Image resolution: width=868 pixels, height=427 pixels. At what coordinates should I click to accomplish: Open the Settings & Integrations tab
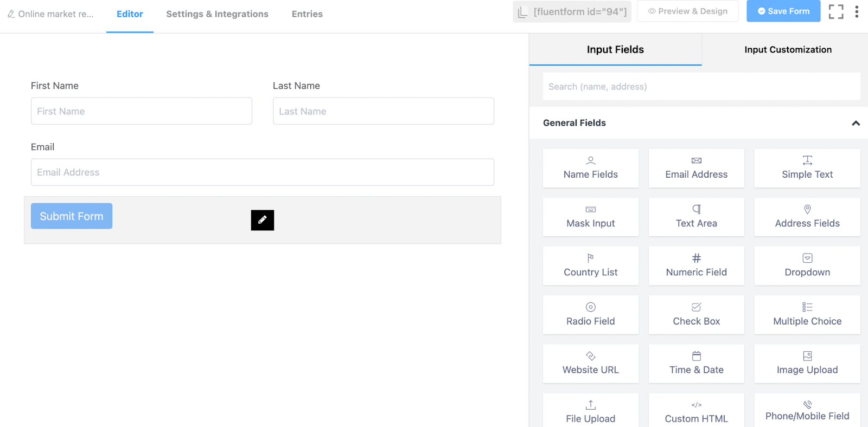tap(217, 14)
